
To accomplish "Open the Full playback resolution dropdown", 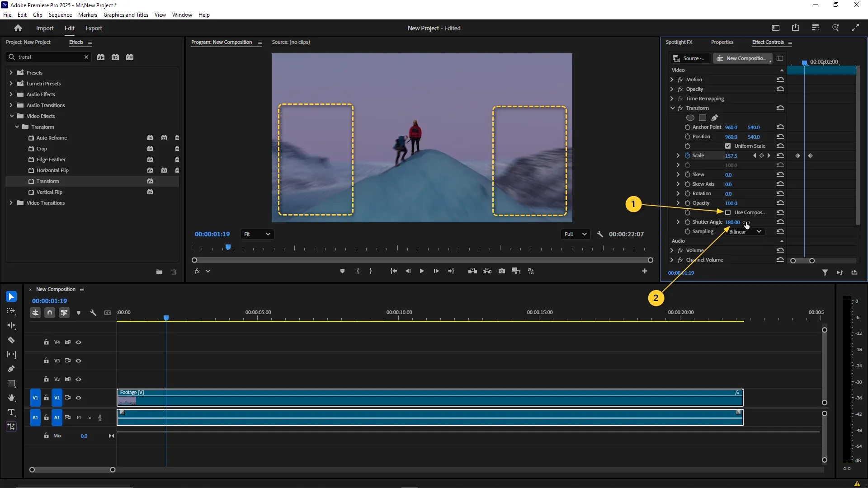I will pos(576,234).
